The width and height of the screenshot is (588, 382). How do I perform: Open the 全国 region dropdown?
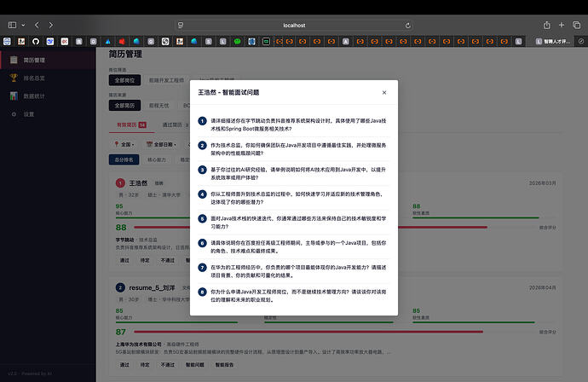click(x=124, y=144)
